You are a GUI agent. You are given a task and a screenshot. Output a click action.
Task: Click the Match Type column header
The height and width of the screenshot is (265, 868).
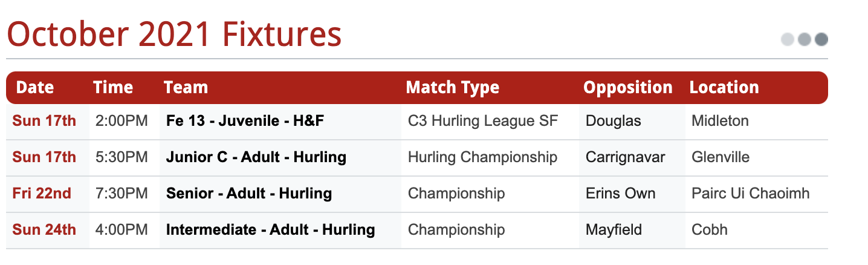(x=453, y=87)
